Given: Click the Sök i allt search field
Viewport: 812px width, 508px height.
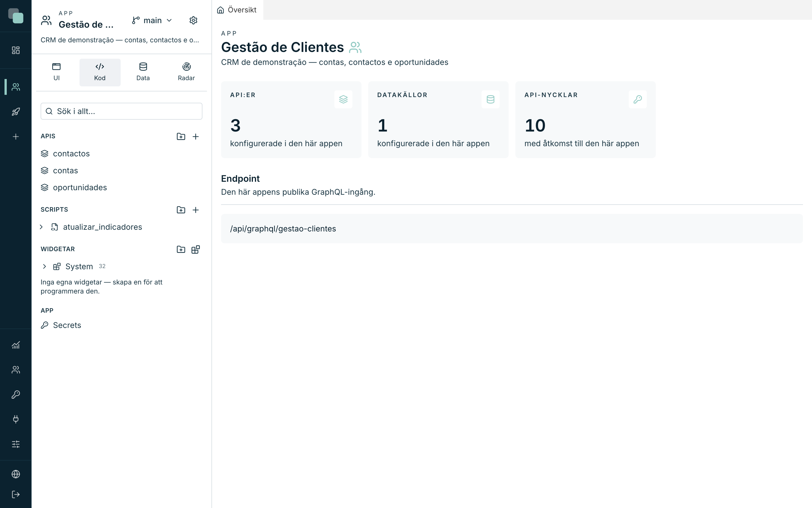Looking at the screenshot, I should click(x=121, y=111).
